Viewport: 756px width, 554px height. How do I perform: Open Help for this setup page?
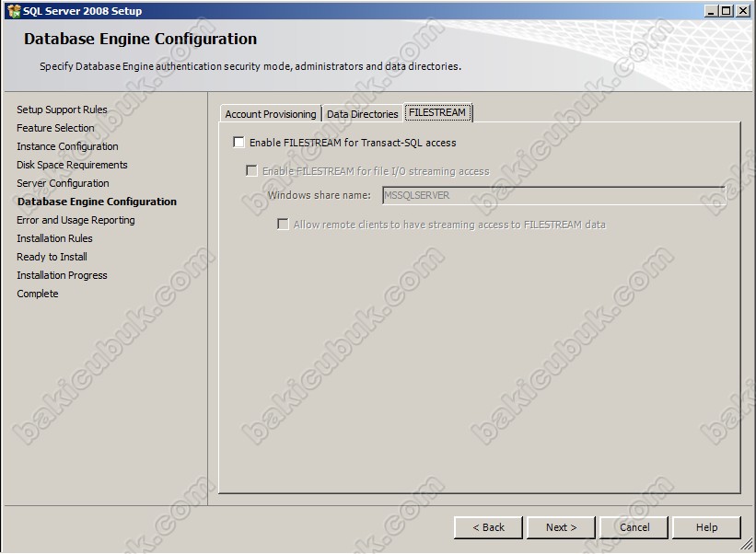coord(707,527)
